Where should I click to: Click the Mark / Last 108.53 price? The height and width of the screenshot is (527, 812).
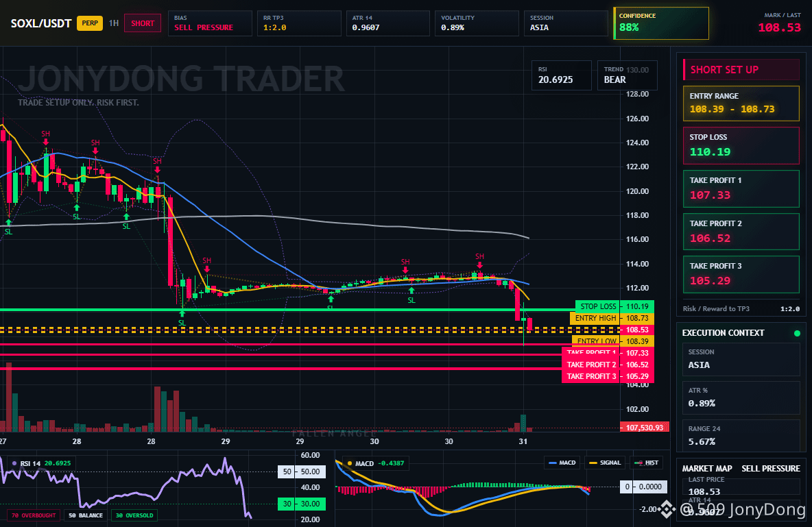point(779,27)
